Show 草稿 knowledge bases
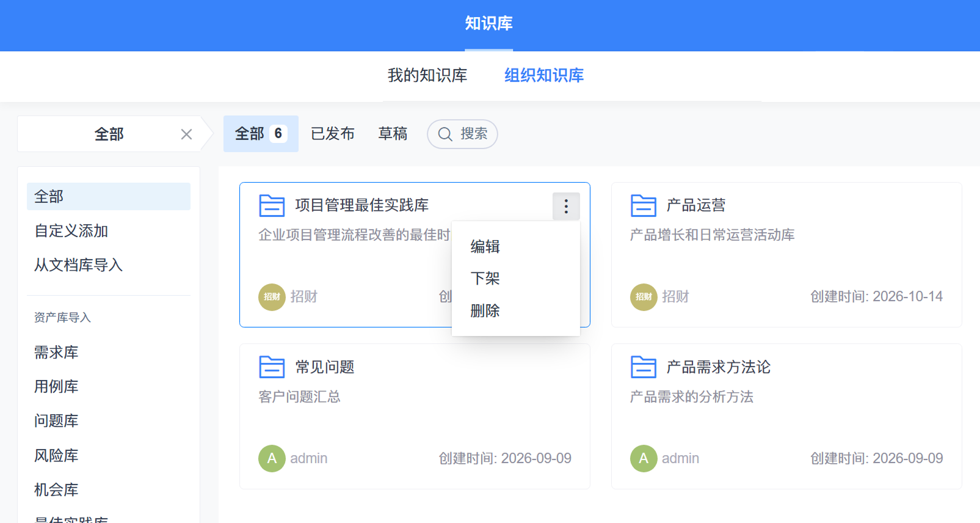Screen dimensions: 980x523 (393, 134)
